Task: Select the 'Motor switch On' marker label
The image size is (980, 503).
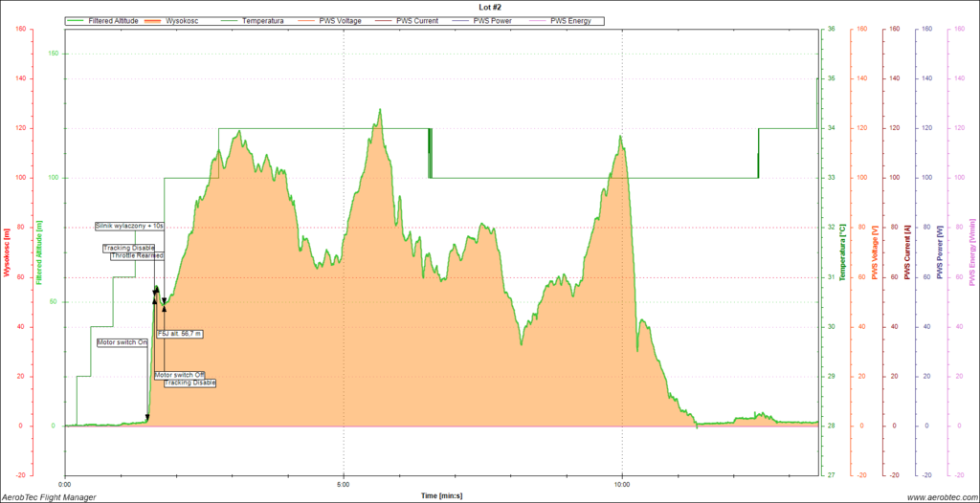Action: click(122, 341)
